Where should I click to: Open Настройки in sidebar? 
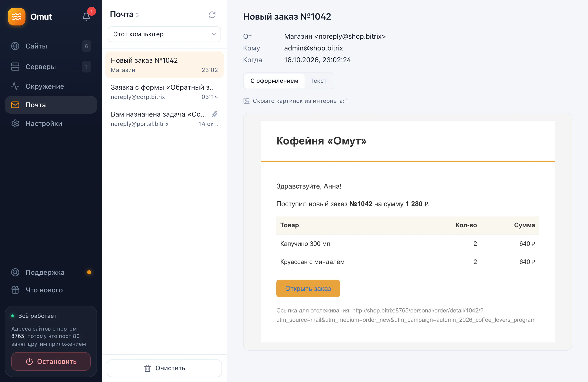[51, 123]
